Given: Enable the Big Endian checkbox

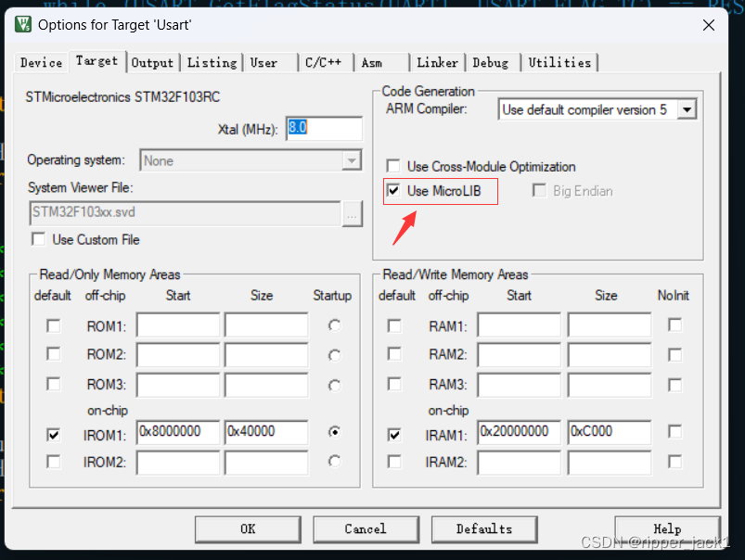Looking at the screenshot, I should click(539, 190).
